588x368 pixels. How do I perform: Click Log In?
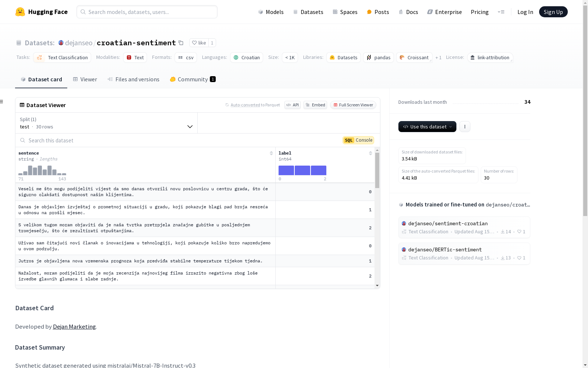click(x=525, y=12)
